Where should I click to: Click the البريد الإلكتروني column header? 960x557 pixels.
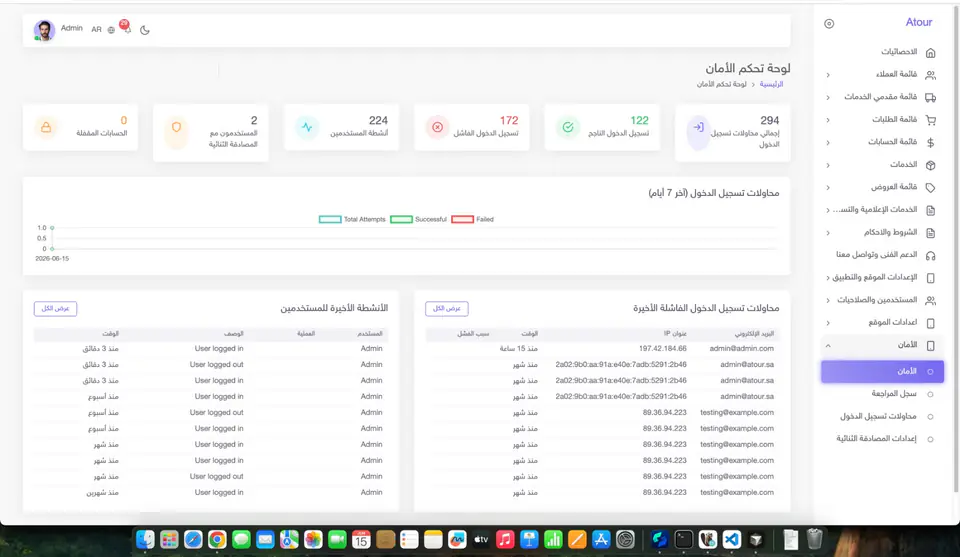[754, 334]
